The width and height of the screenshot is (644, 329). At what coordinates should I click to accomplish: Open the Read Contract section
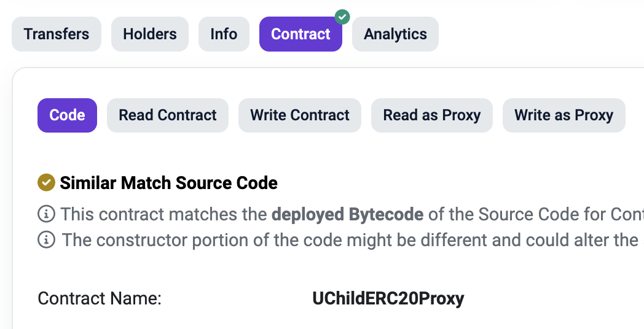point(168,115)
